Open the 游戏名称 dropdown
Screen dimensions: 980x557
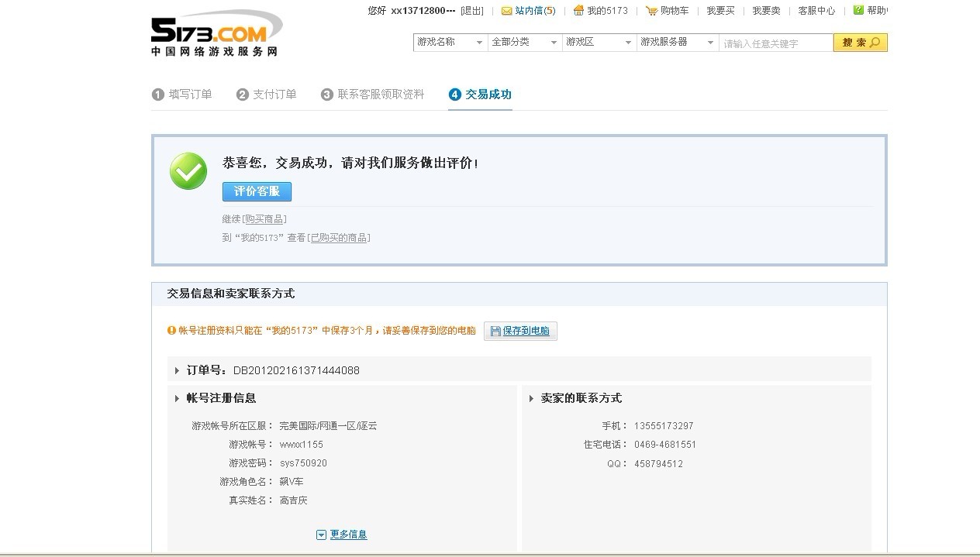click(450, 43)
